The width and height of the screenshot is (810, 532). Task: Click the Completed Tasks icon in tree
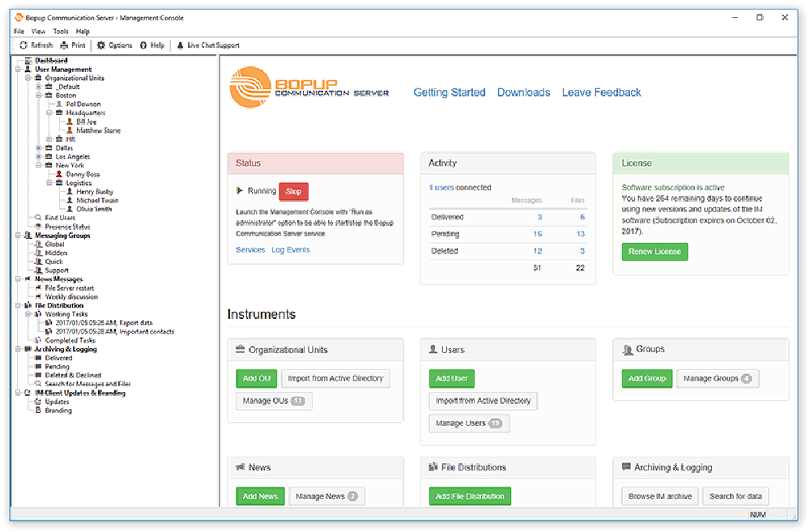click(38, 340)
